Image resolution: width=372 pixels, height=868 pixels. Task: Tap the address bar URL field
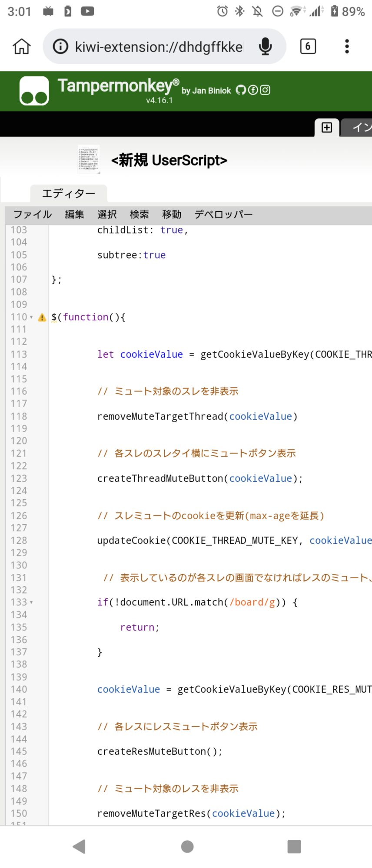(159, 46)
